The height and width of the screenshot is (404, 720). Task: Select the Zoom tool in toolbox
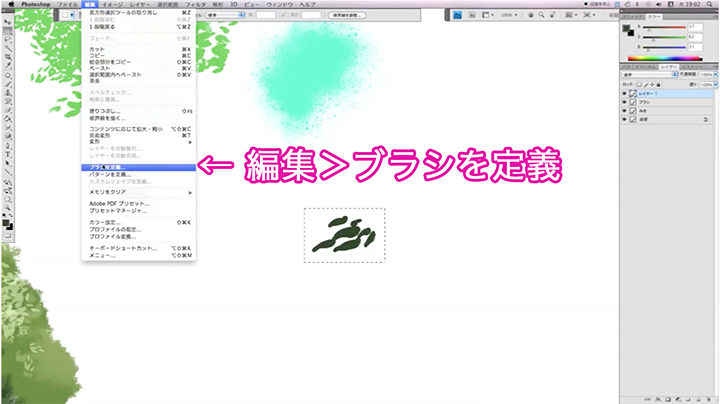click(8, 208)
